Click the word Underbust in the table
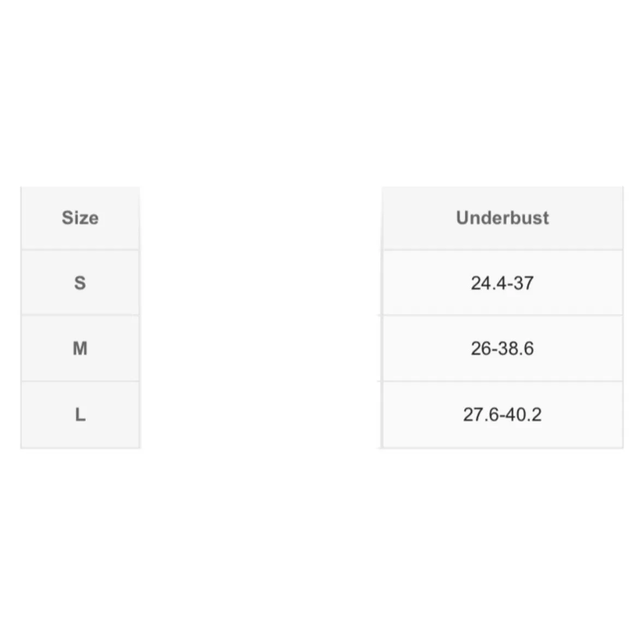The width and height of the screenshot is (644, 644). pyautogui.click(x=503, y=218)
